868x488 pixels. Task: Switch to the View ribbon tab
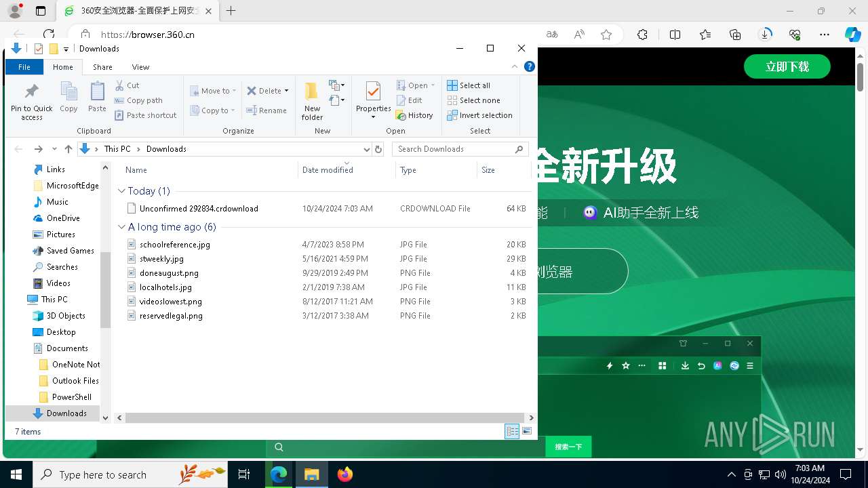pos(140,67)
